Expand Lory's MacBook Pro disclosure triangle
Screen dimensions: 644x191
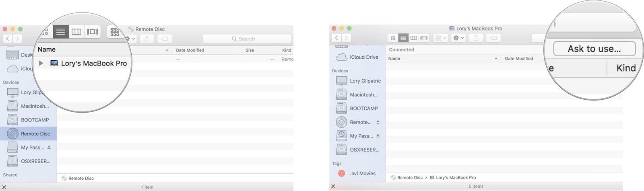pyautogui.click(x=41, y=64)
